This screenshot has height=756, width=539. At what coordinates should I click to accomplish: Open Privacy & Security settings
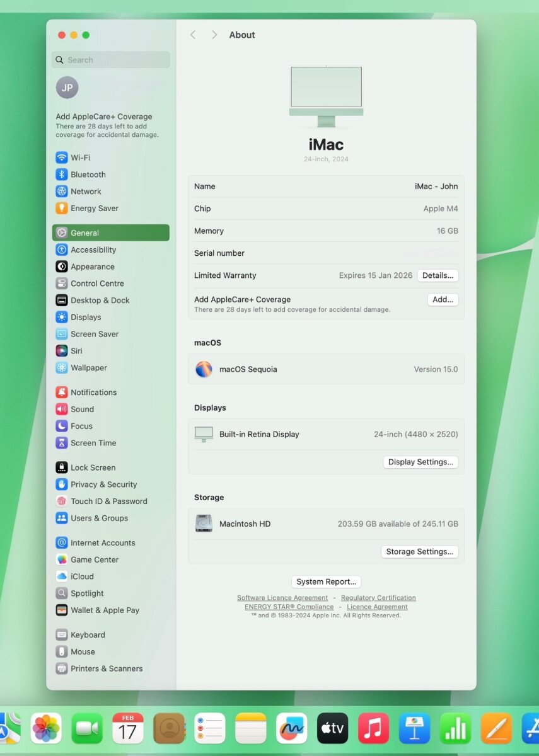[x=110, y=484]
